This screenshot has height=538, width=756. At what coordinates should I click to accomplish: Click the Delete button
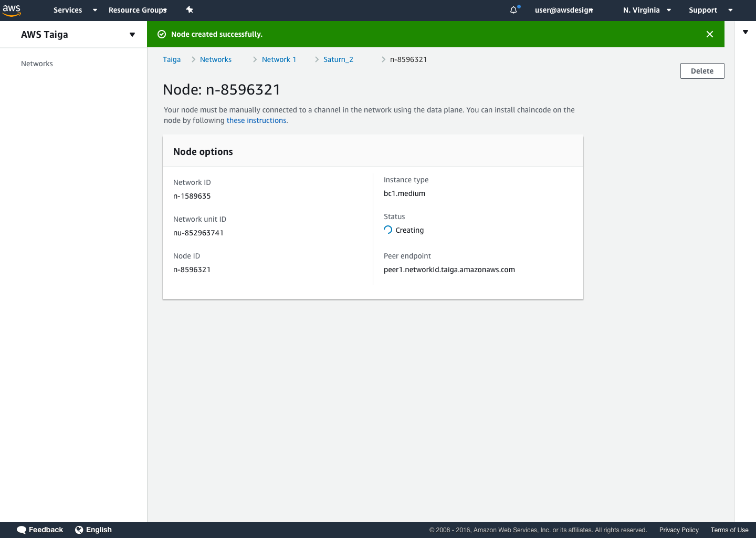[702, 71]
